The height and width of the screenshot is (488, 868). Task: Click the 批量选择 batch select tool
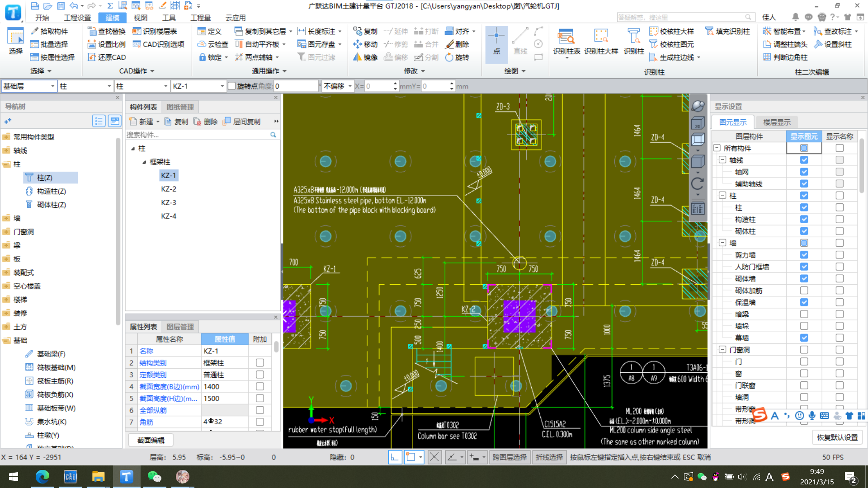pyautogui.click(x=49, y=44)
